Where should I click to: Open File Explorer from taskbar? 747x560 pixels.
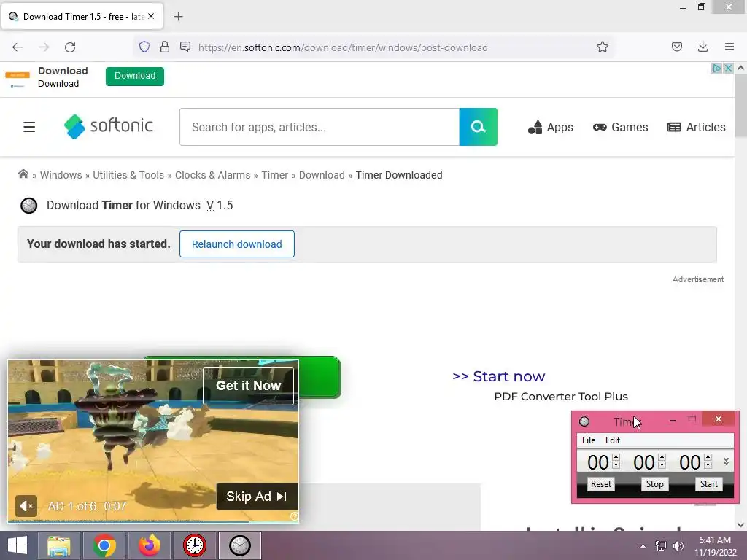58,545
